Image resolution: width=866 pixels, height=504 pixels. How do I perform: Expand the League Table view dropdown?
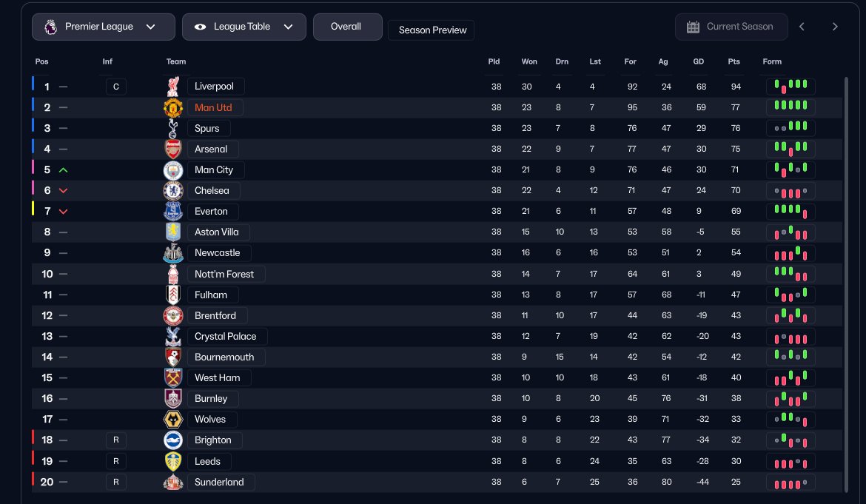click(244, 27)
